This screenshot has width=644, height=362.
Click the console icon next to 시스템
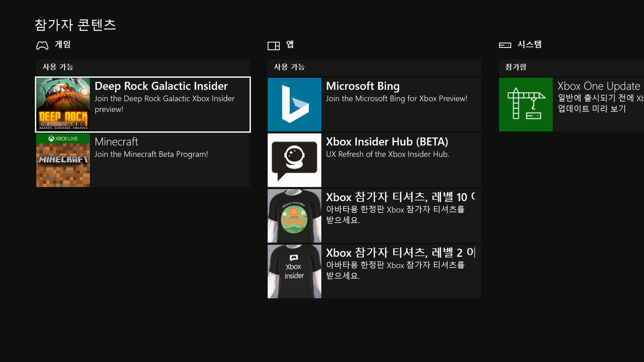505,45
